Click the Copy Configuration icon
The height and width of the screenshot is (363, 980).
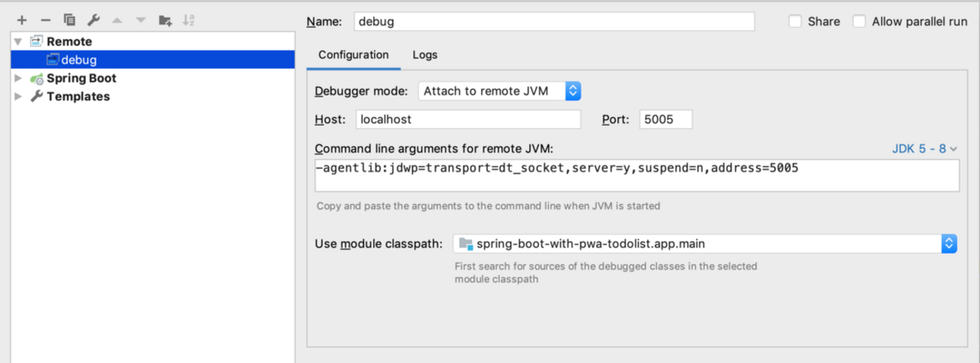69,20
